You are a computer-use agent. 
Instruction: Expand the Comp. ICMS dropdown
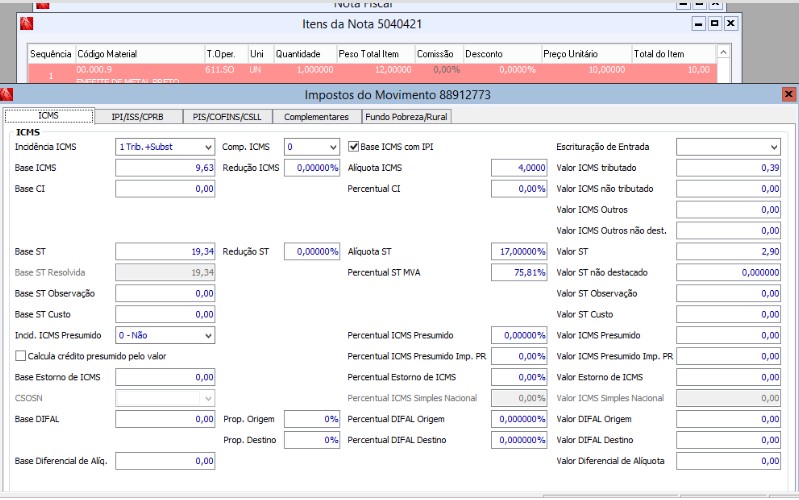312,147
